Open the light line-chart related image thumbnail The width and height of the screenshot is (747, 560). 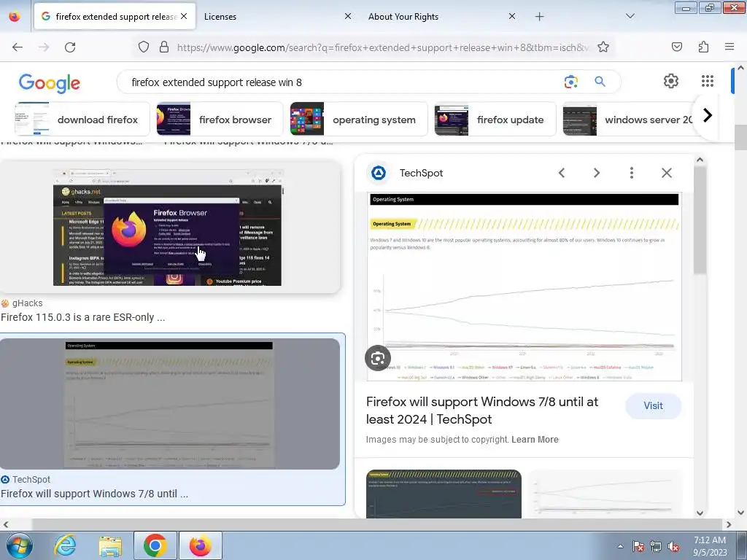point(605,494)
